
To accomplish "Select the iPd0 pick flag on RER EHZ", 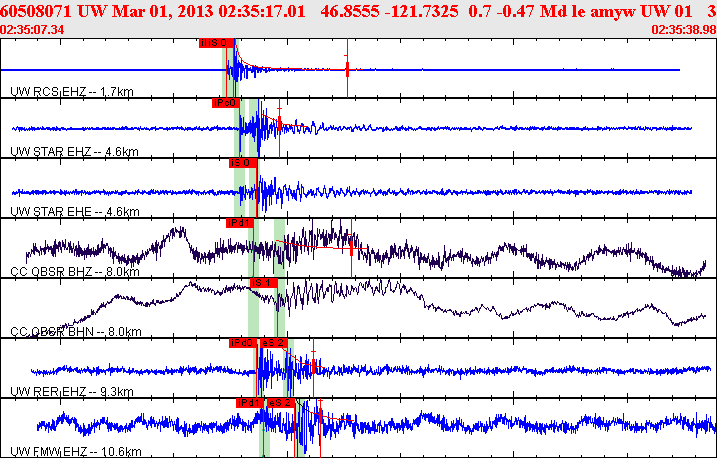I will pyautogui.click(x=243, y=343).
